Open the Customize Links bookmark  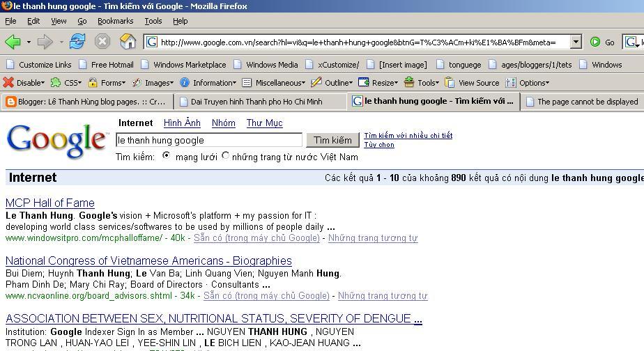pos(39,65)
